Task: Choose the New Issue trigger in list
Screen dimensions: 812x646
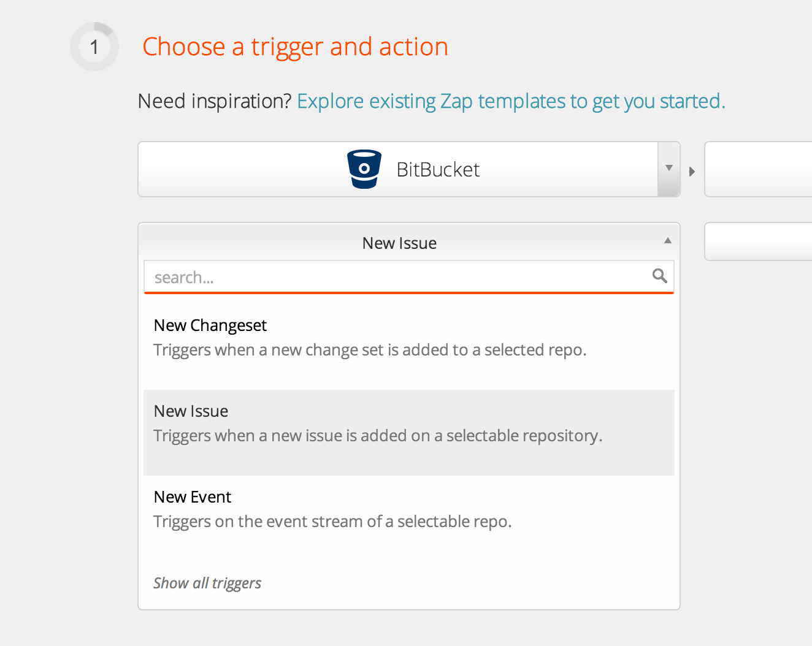Action: (409, 433)
